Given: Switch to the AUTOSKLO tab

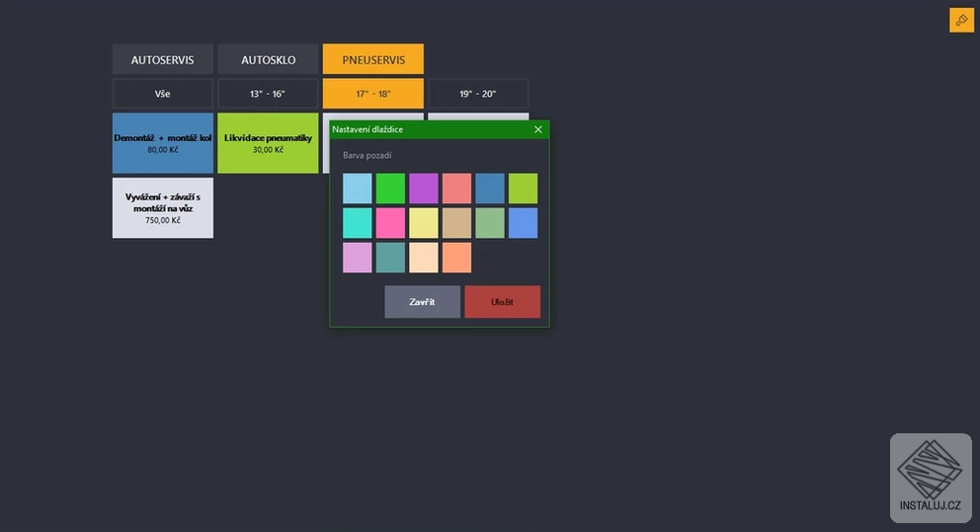Looking at the screenshot, I should tap(268, 59).
